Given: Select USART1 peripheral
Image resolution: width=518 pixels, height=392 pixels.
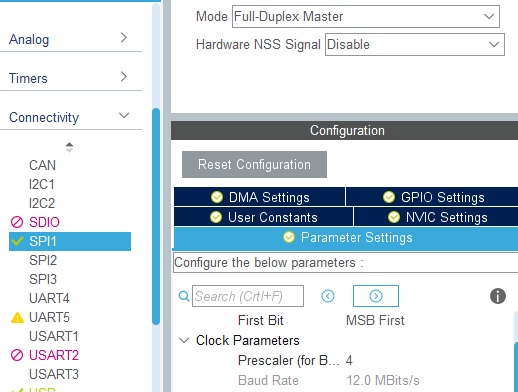Looking at the screenshot, I should (54, 336).
